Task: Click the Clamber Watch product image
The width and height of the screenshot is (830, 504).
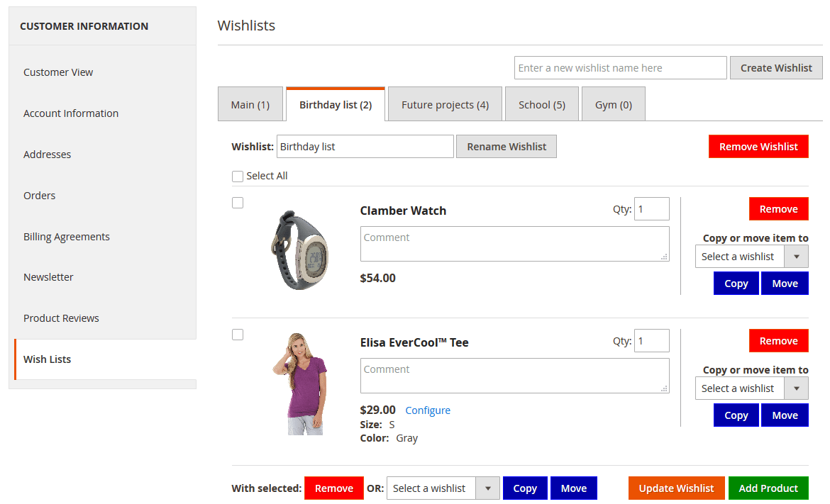Action: 299,250
